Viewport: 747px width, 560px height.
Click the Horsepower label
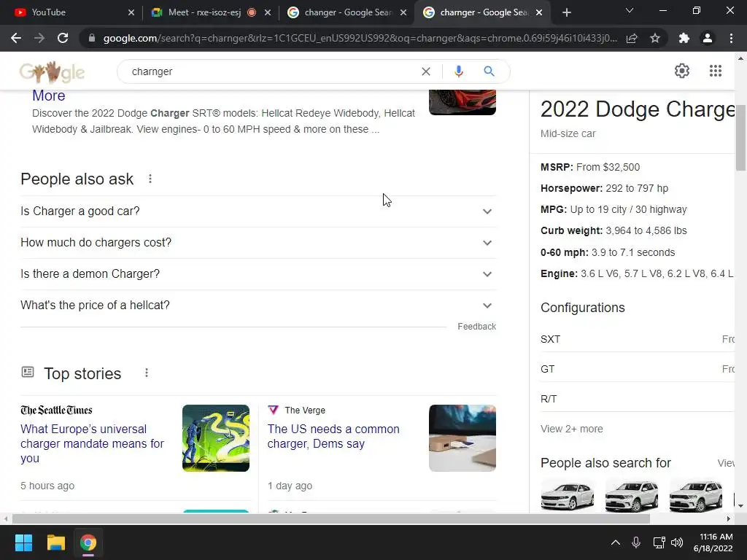[x=572, y=188]
